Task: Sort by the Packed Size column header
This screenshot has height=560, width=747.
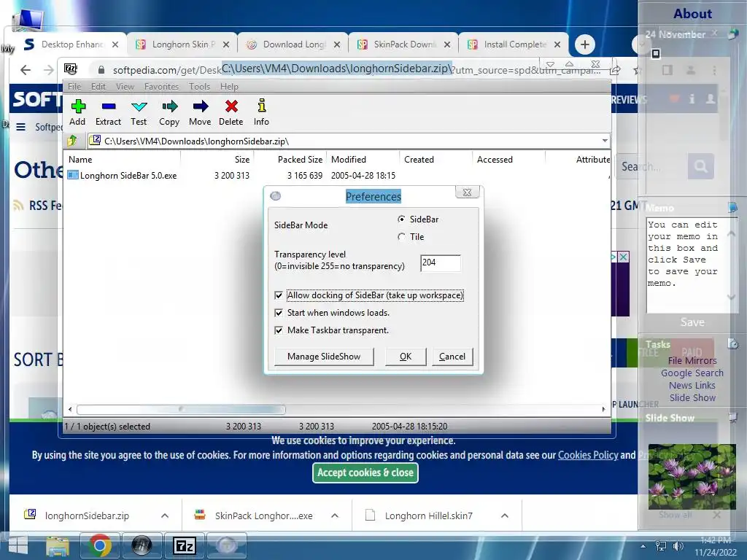Action: pyautogui.click(x=300, y=160)
